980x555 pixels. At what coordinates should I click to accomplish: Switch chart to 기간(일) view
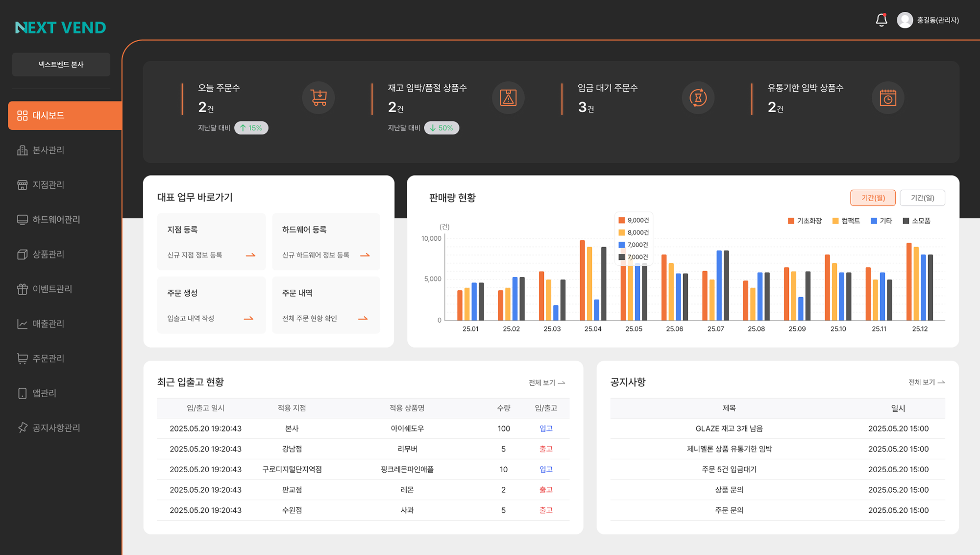tap(922, 198)
